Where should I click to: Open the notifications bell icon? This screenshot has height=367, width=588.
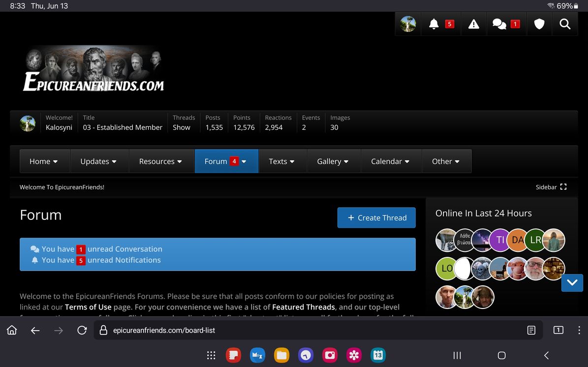[434, 24]
